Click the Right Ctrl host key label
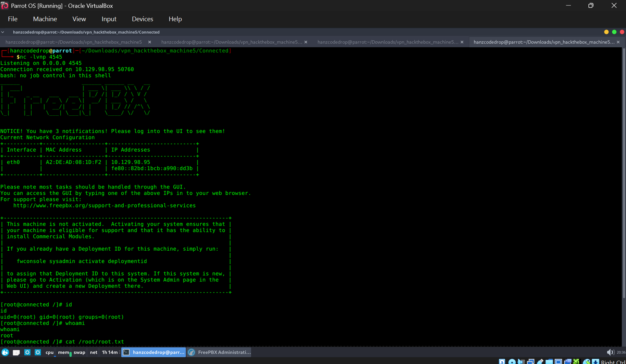The height and width of the screenshot is (364, 626). click(x=613, y=362)
